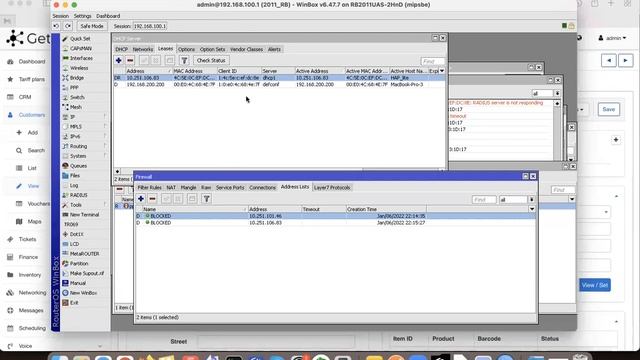The height and width of the screenshot is (360, 640).
Task: Open Tariff plans in web sidebar
Action: pos(32,79)
